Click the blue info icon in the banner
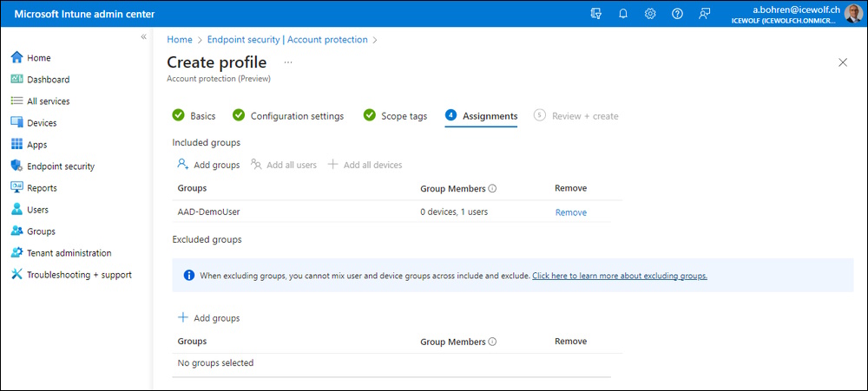Screen dimensions: 868x391 tap(188, 275)
